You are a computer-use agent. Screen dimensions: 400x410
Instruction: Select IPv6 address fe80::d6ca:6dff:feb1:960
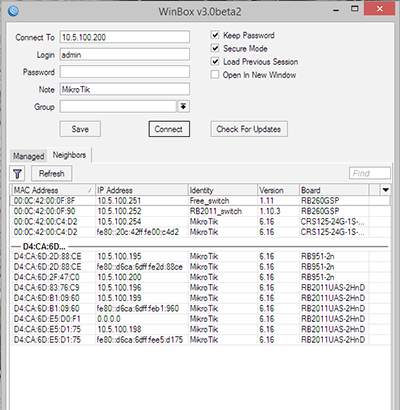tap(138, 308)
